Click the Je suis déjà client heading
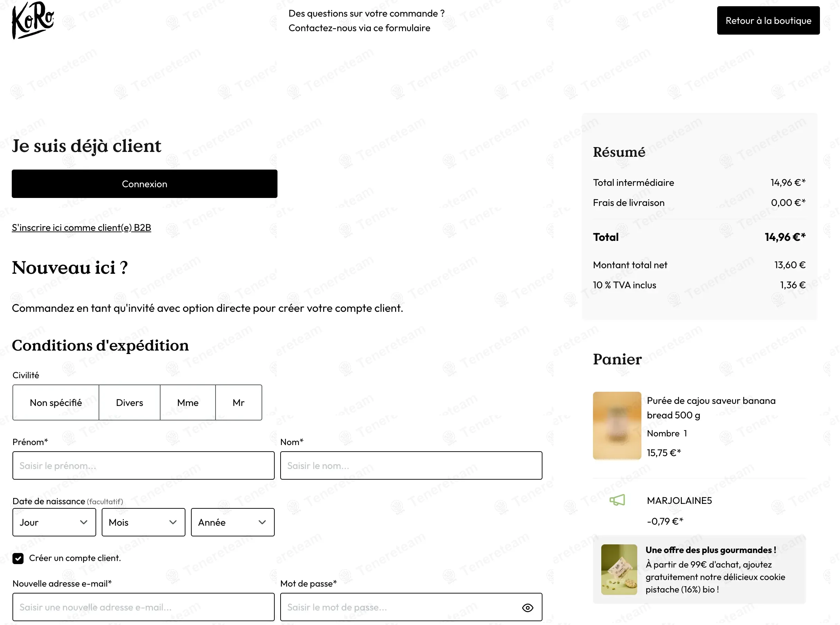The width and height of the screenshot is (840, 625). point(86,146)
